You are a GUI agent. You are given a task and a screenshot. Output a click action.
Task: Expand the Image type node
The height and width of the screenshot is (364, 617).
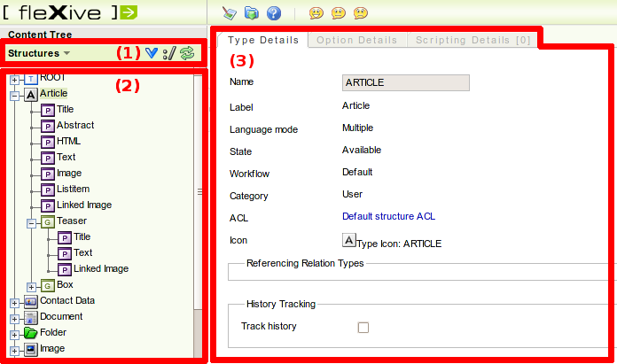click(x=14, y=351)
